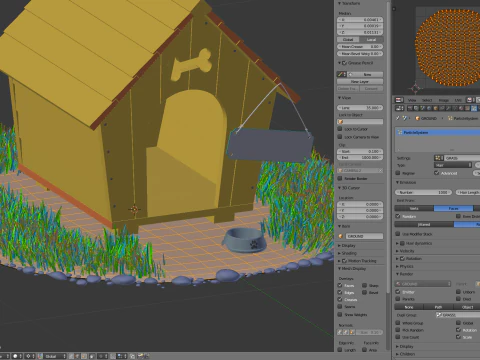Viewport: 480px width, 360px height.
Task: Open the render material GROUND dropdown
Action: (x=423, y=284)
